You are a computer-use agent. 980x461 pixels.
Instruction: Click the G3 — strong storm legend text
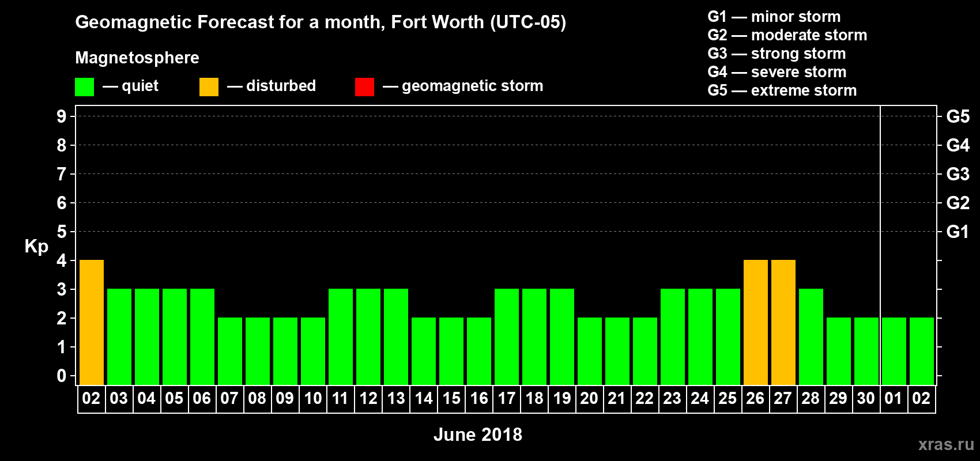(777, 54)
